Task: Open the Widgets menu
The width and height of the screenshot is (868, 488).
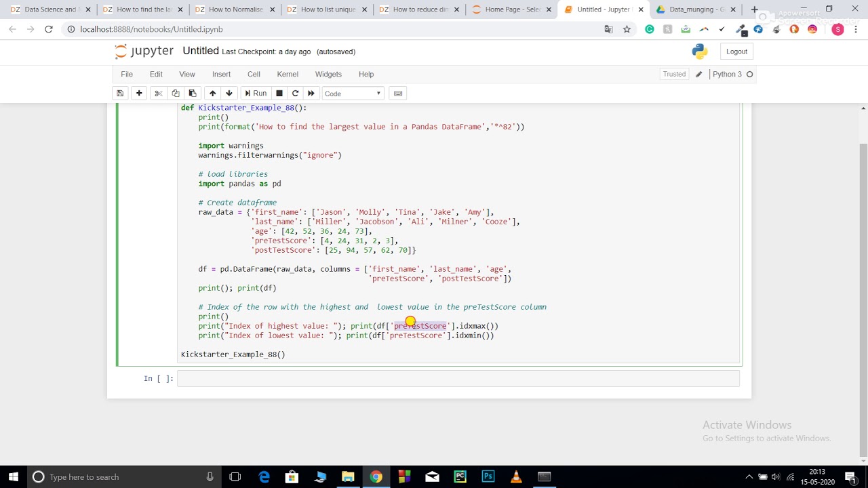Action: point(328,74)
